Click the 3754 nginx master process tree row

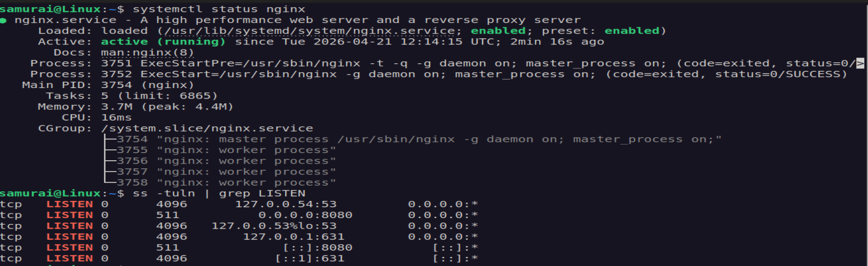413,139
